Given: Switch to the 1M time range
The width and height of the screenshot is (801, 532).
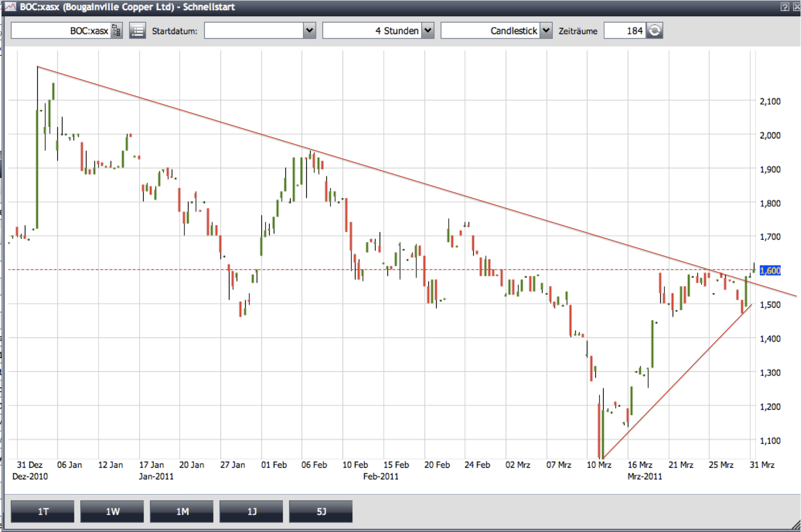Looking at the screenshot, I should (x=182, y=511).
